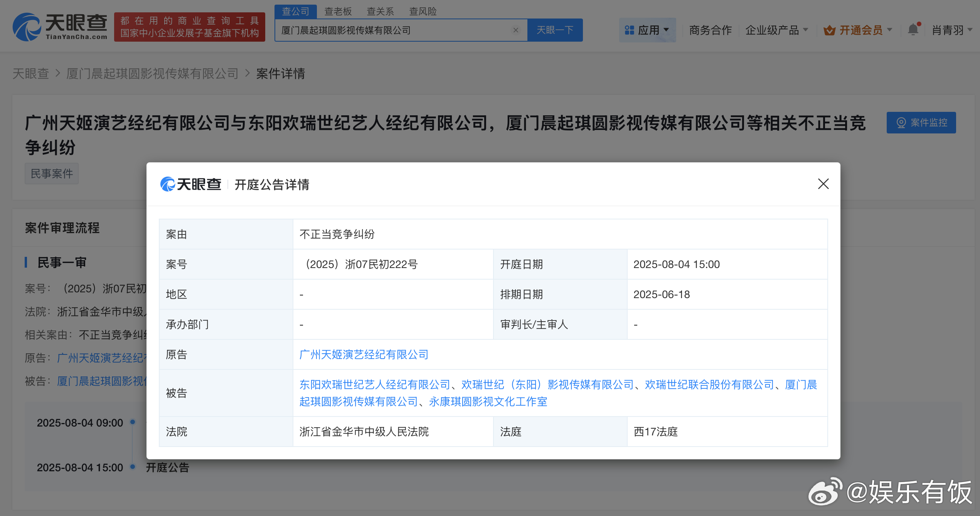
Task: Expand the 企业级产品 dropdown
Action: [x=776, y=30]
